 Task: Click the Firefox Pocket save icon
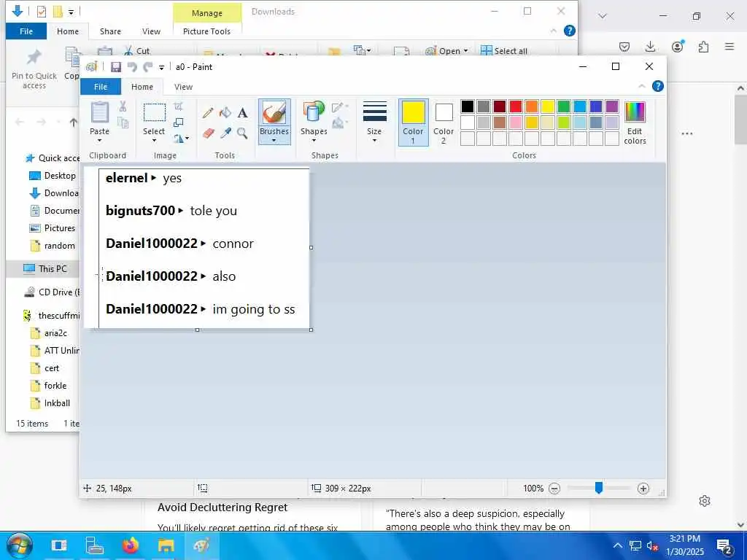click(x=624, y=46)
